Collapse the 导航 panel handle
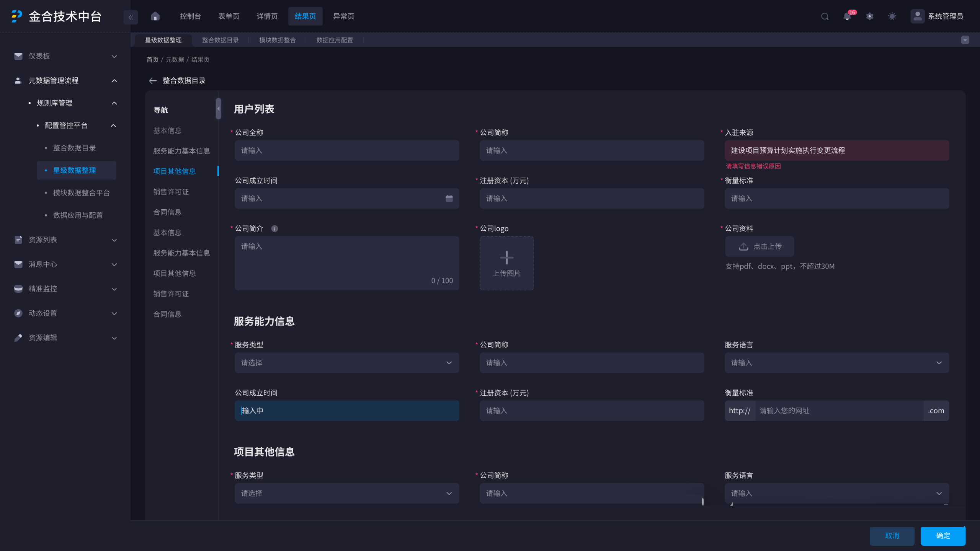 [218, 109]
